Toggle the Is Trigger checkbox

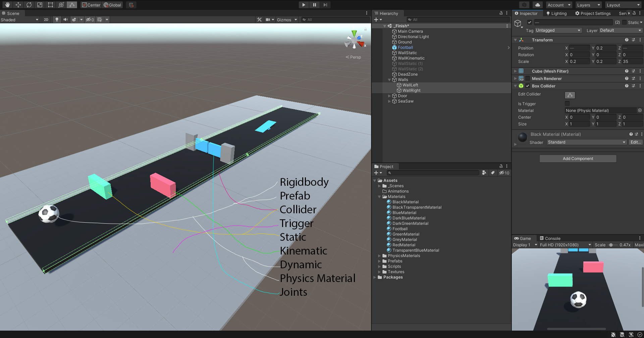(567, 104)
